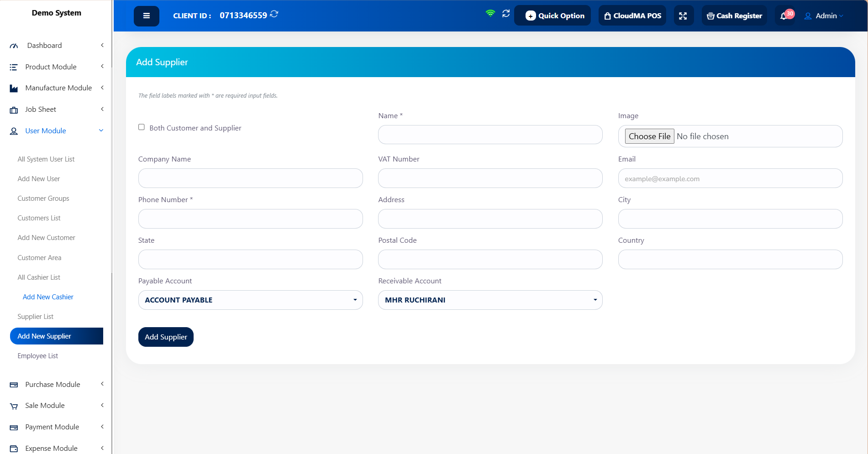This screenshot has width=868, height=454.
Task: Click the Payment Module card icon
Action: click(14, 427)
